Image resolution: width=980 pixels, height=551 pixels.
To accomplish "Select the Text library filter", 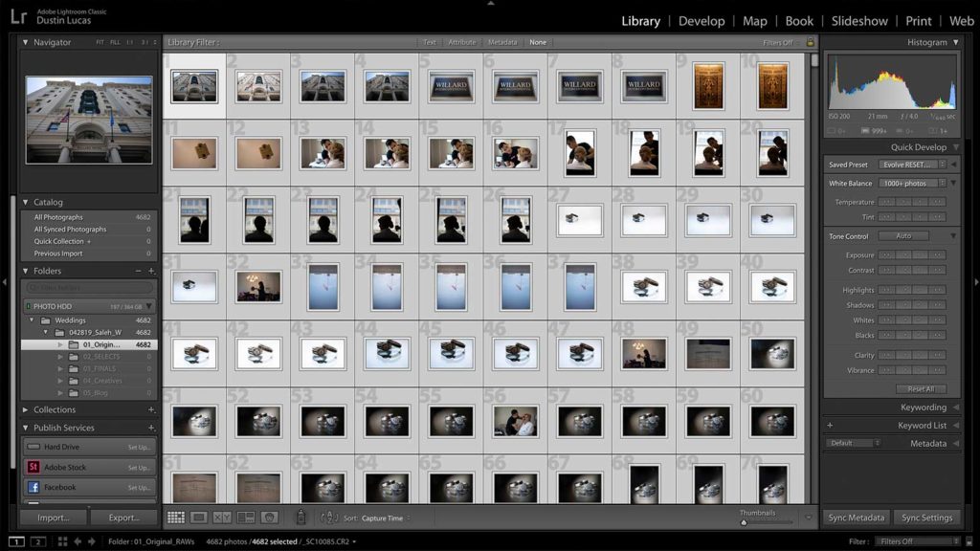I will 430,42.
